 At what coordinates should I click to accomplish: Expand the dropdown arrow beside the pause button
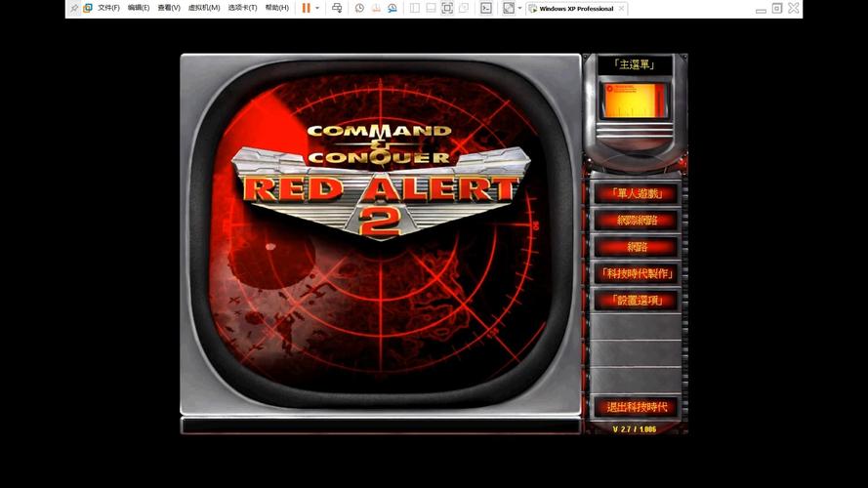click(x=317, y=8)
